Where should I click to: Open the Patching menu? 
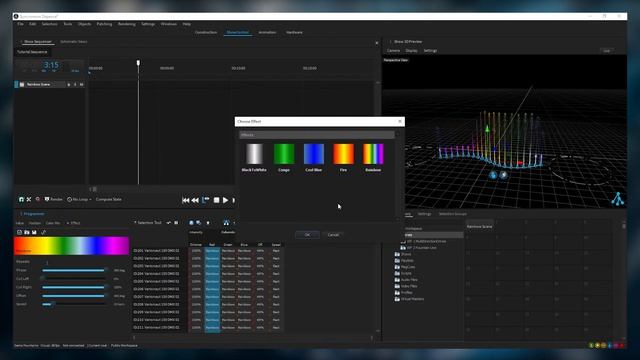click(104, 24)
